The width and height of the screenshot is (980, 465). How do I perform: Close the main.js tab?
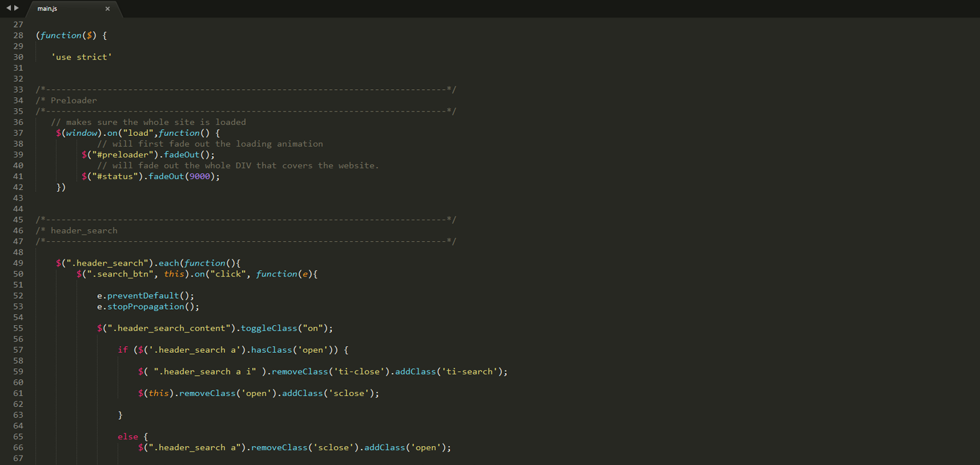coord(107,9)
